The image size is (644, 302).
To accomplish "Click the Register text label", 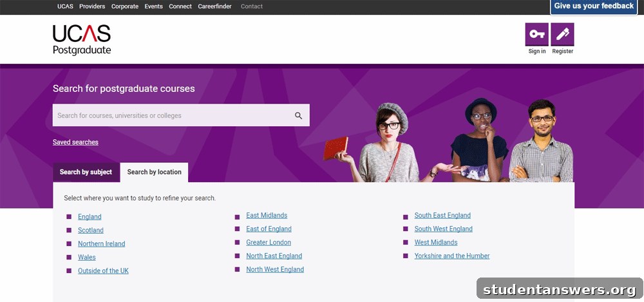I will coord(562,52).
